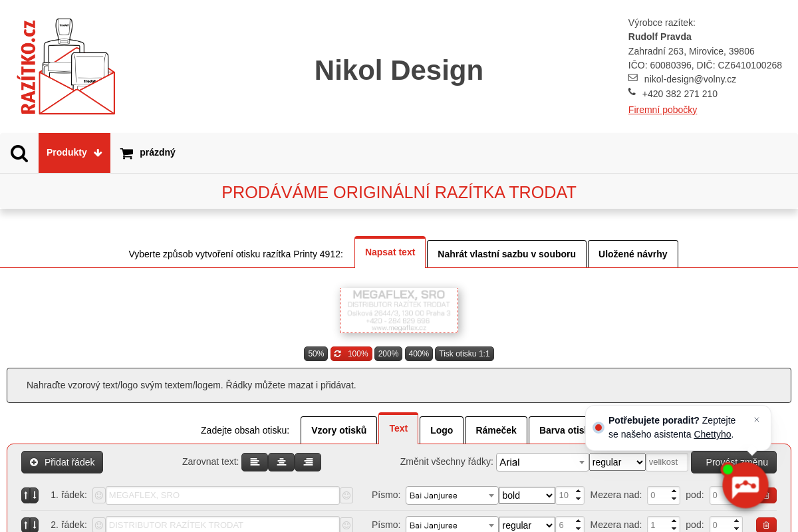
Task: Open the regular style dropdown for all rows
Action: 617,462
